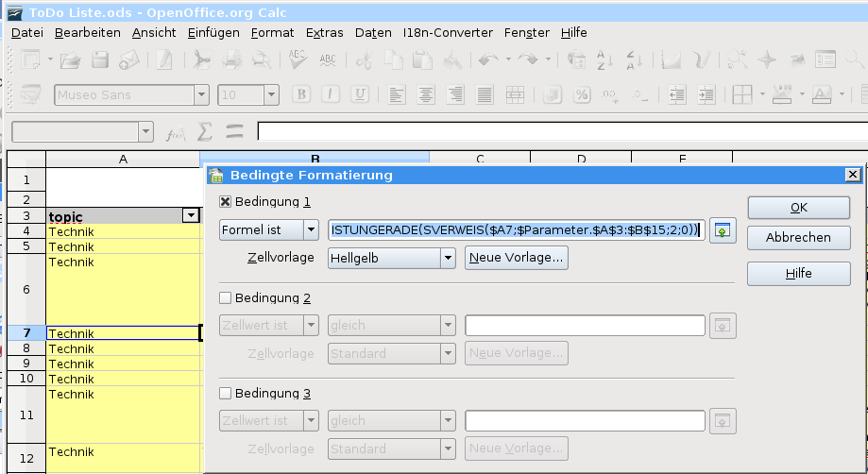This screenshot has height=474, width=868.
Task: Open the Undo history dropdown arrow
Action: [x=508, y=59]
